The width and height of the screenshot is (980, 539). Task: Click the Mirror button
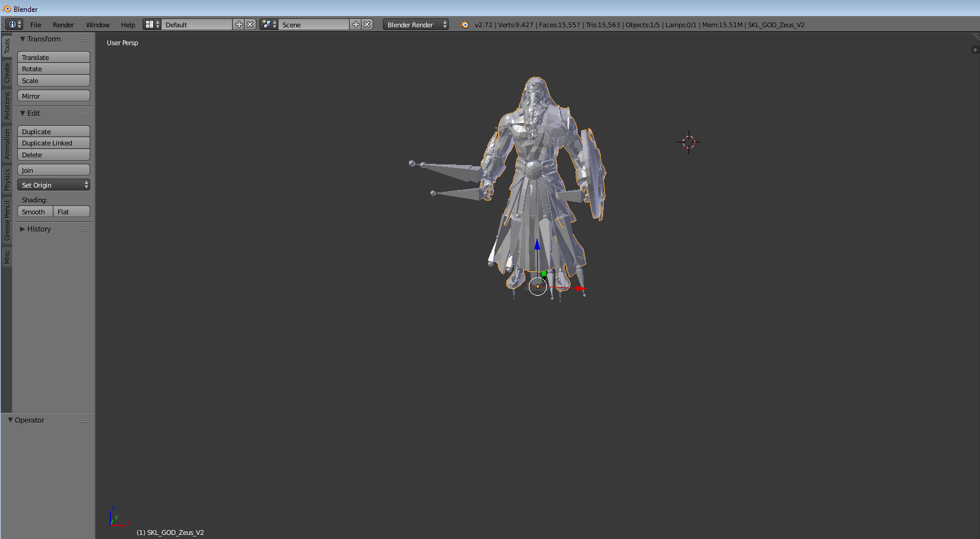click(53, 96)
